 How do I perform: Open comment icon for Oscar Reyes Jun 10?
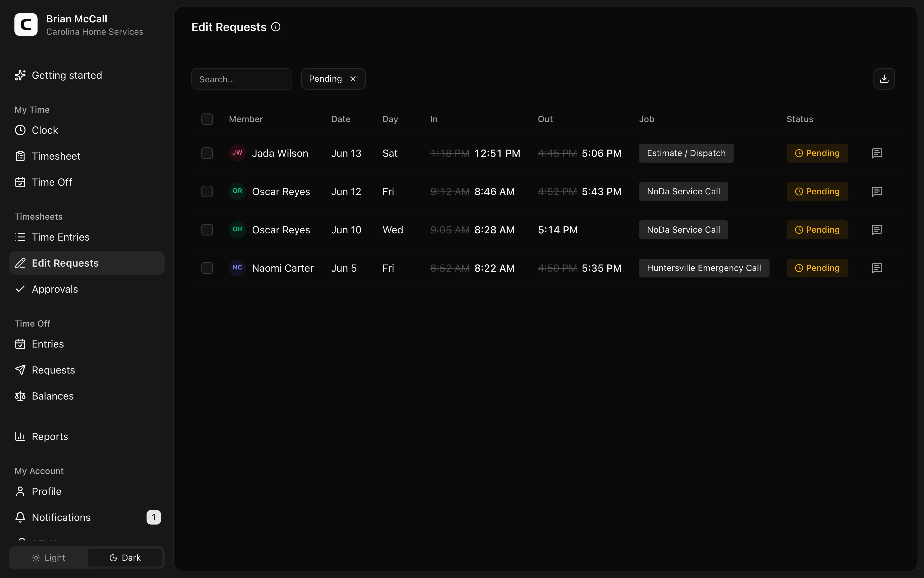[x=877, y=230]
